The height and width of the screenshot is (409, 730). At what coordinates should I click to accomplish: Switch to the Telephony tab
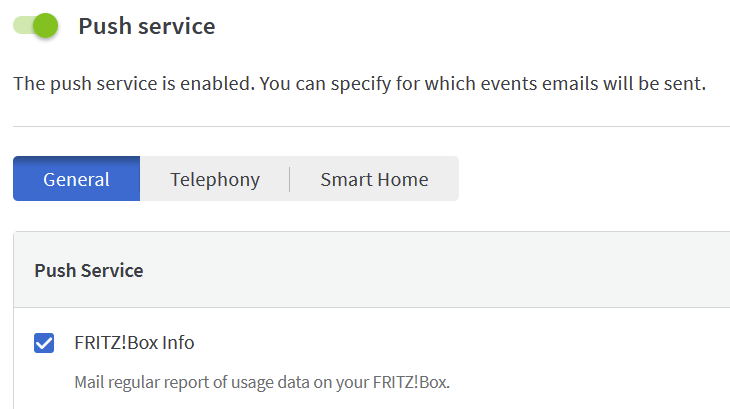pos(215,180)
